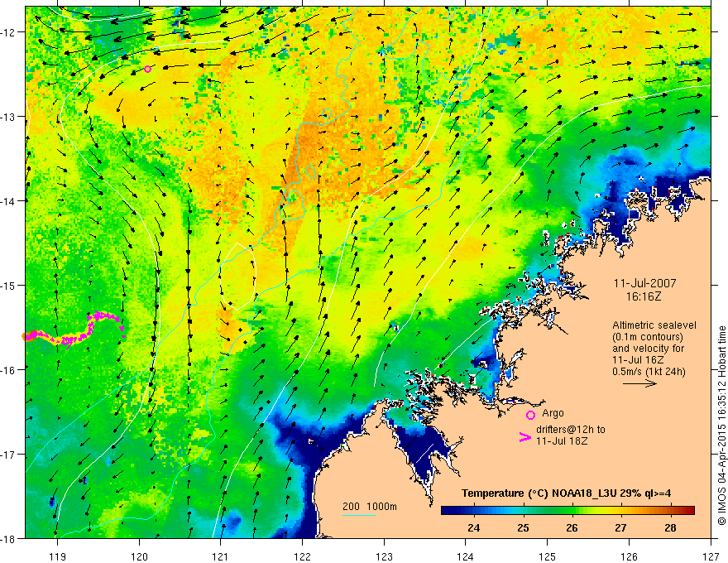Click the -13 latitude axis label
Image resolution: width=728 pixels, height=563 pixels.
click(9, 117)
